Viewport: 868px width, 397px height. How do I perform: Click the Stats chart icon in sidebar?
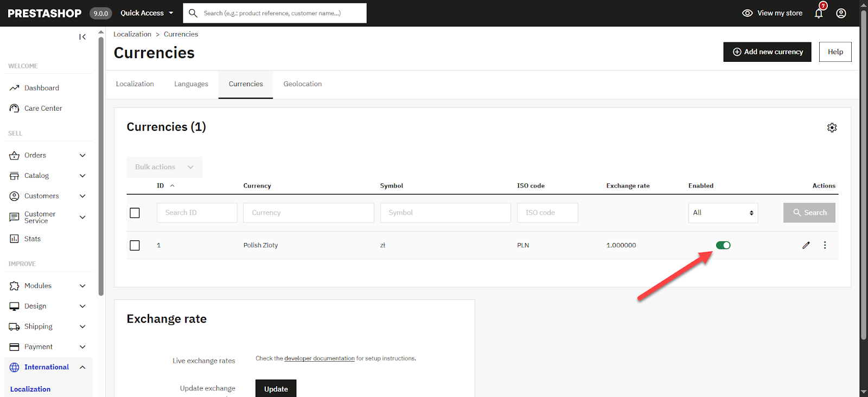(x=15, y=239)
